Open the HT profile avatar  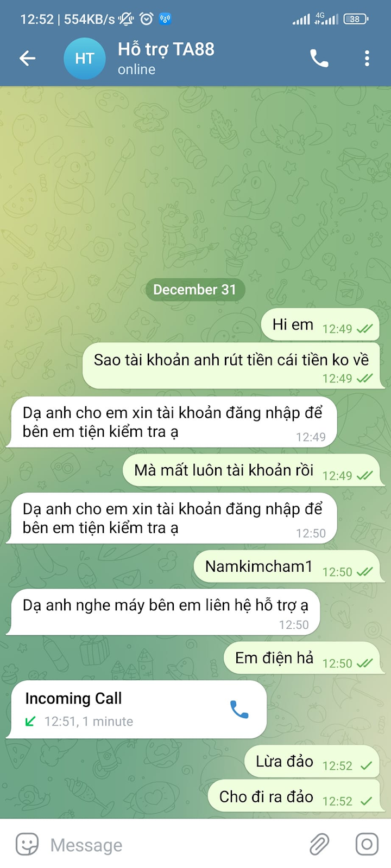tap(85, 58)
